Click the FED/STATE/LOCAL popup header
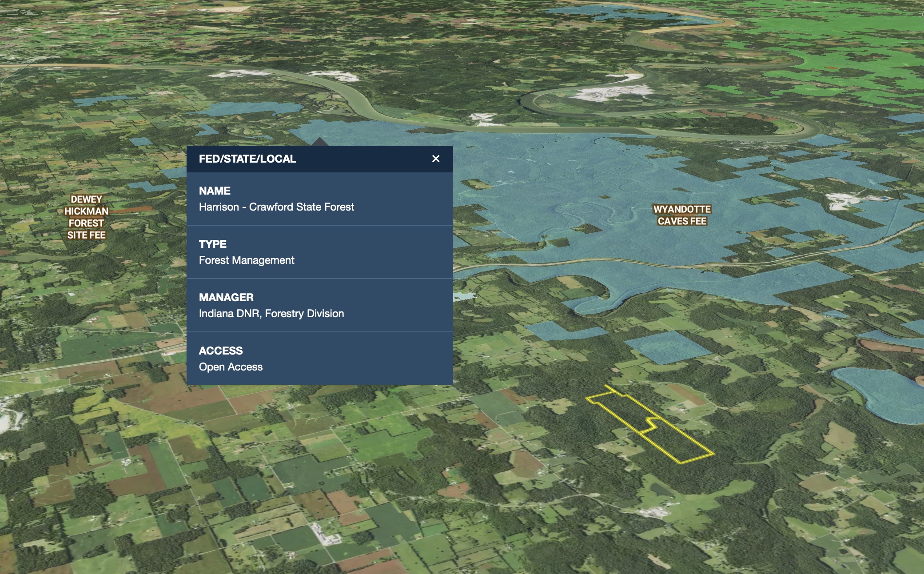 coord(247,159)
